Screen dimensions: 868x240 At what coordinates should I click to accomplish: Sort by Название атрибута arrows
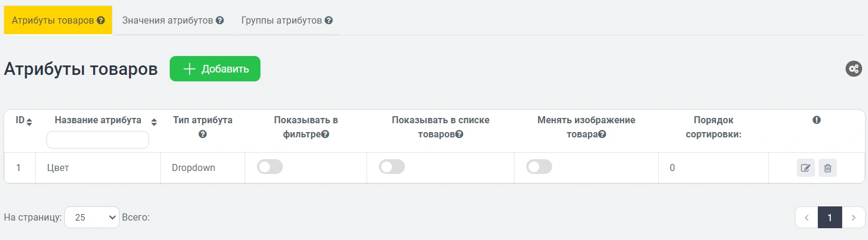pyautogui.click(x=154, y=122)
